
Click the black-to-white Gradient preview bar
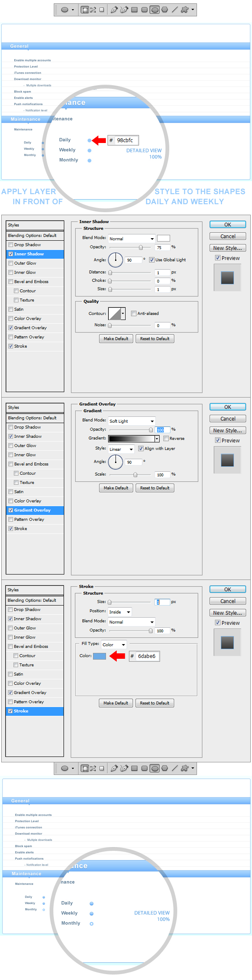coord(131,439)
